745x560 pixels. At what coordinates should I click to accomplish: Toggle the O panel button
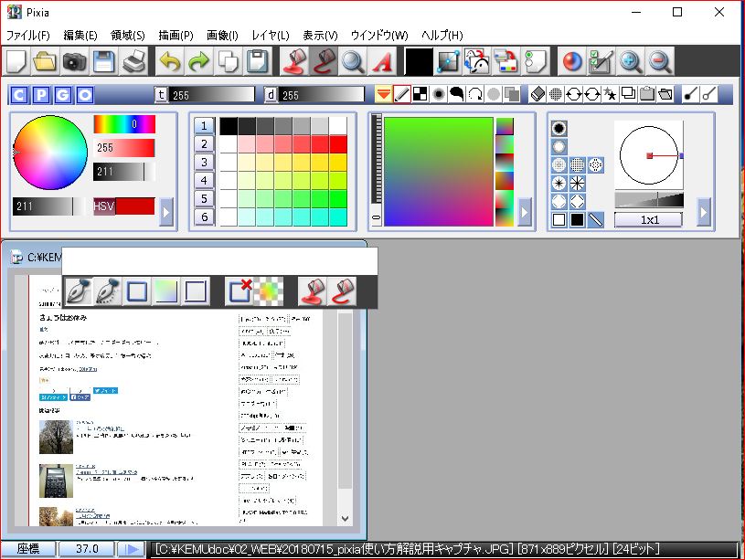pyautogui.click(x=85, y=96)
